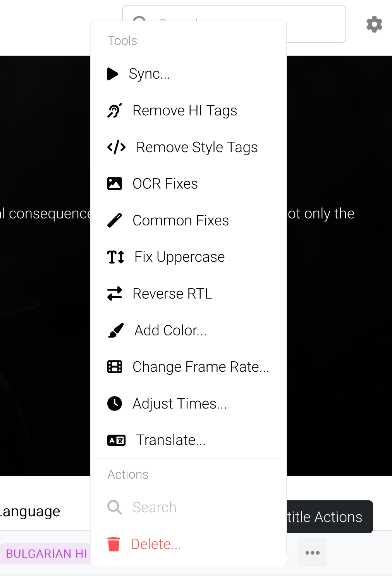Click the Change Frame Rate film icon
The width and height of the screenshot is (392, 577).
pyautogui.click(x=115, y=367)
